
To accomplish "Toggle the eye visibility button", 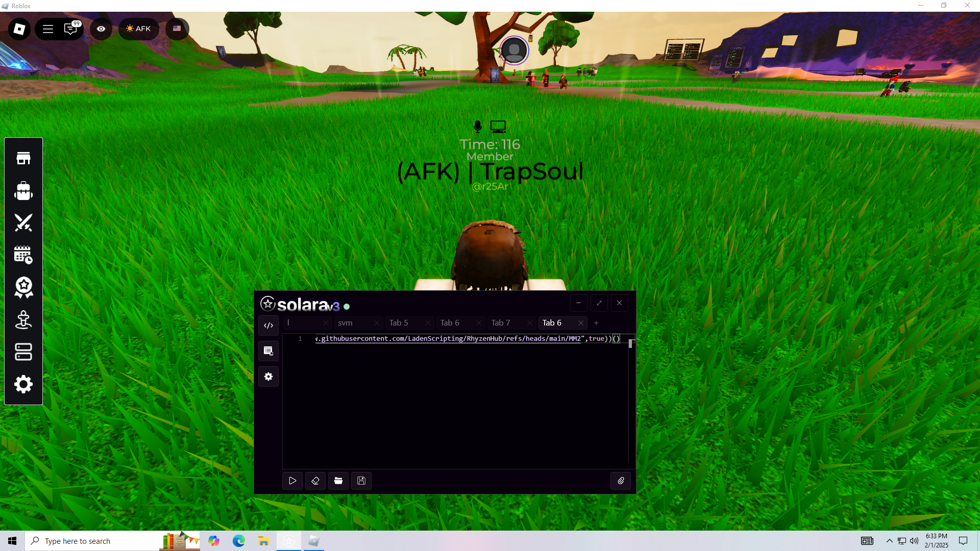I will pos(101,29).
